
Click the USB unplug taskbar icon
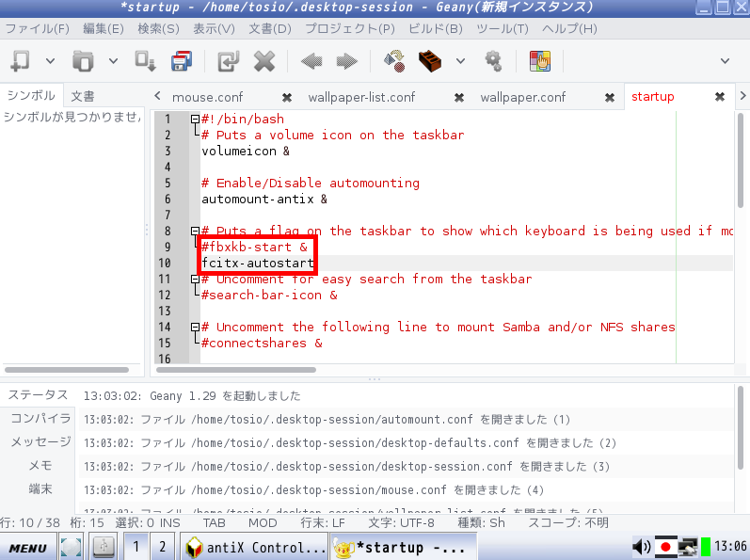click(104, 547)
